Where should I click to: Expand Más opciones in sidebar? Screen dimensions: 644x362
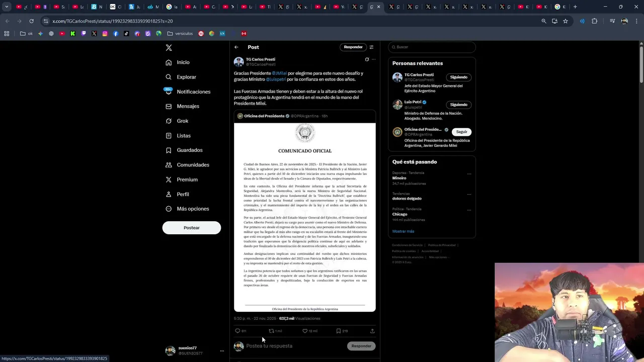(x=187, y=209)
